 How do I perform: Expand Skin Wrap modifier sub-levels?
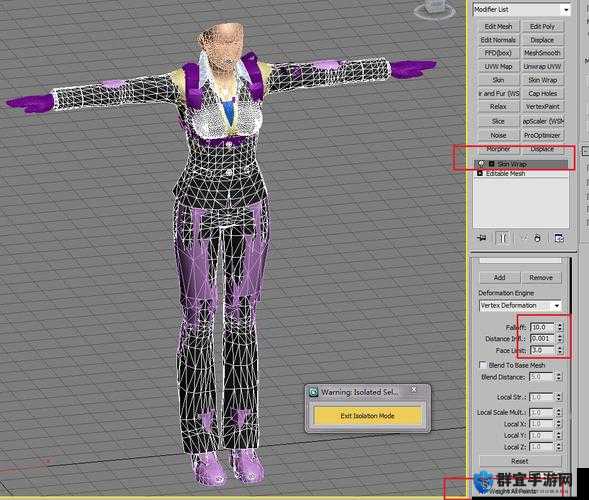tap(491, 164)
